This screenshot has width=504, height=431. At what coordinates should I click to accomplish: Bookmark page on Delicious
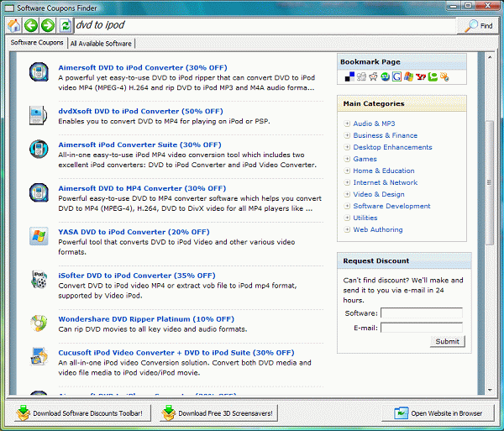[x=349, y=76]
